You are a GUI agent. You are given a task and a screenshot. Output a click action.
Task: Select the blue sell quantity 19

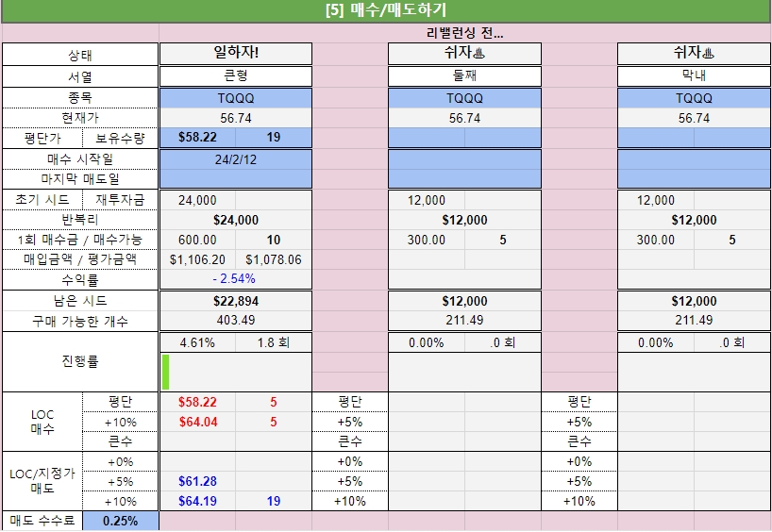point(274,501)
